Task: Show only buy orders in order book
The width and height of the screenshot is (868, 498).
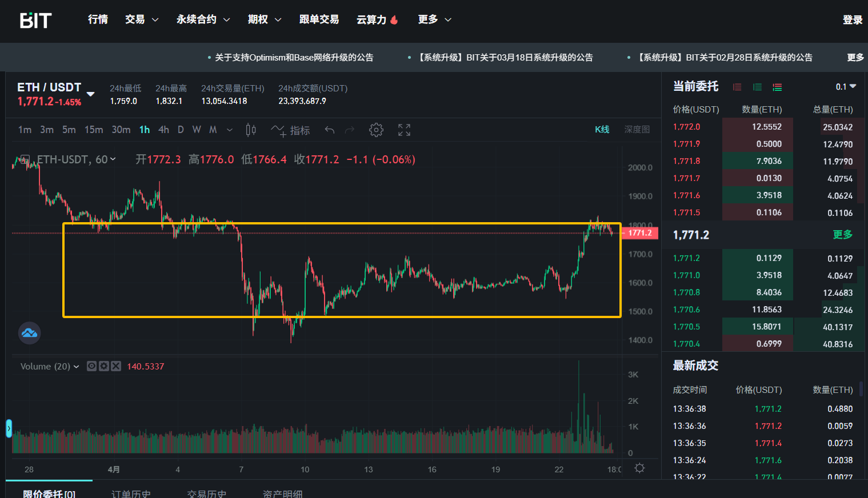Action: point(757,87)
